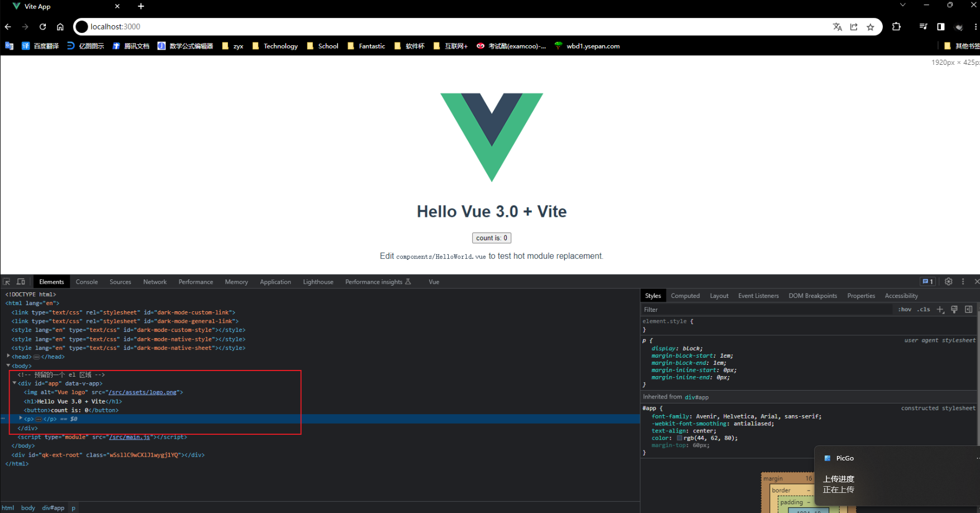Open DevTools customize three-dot menu
Image resolution: width=980 pixels, height=513 pixels.
pos(963,282)
